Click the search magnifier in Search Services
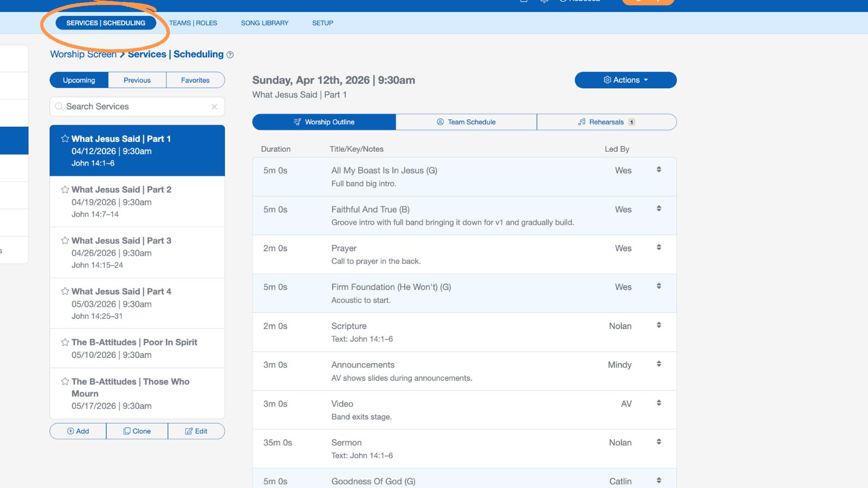 coord(59,106)
